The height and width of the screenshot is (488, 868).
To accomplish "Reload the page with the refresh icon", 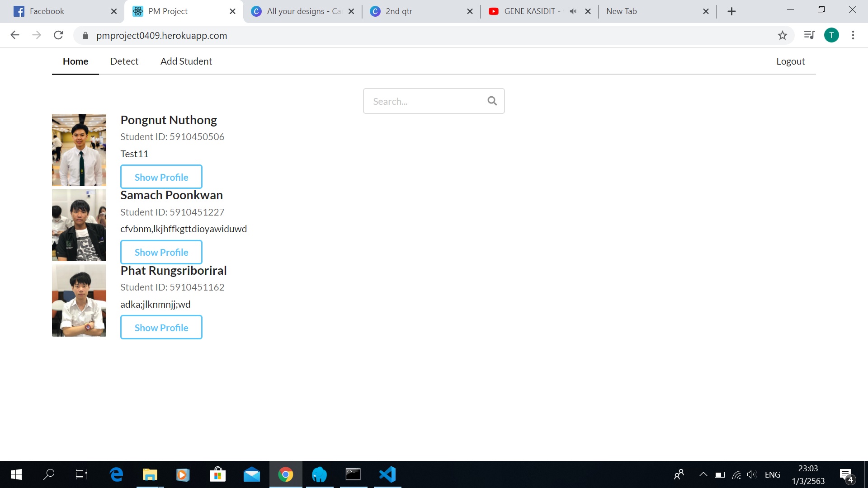I will (58, 35).
